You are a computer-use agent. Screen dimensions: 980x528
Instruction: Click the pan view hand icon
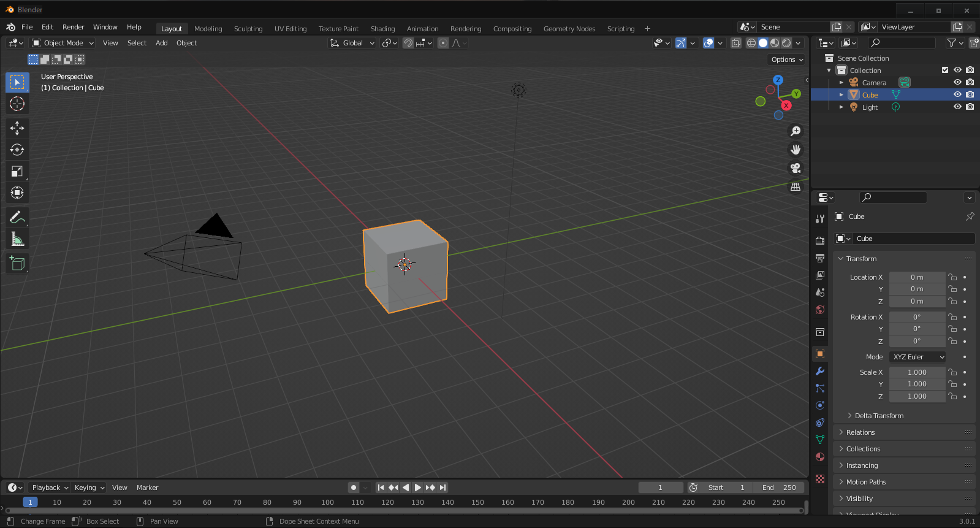[x=796, y=150]
